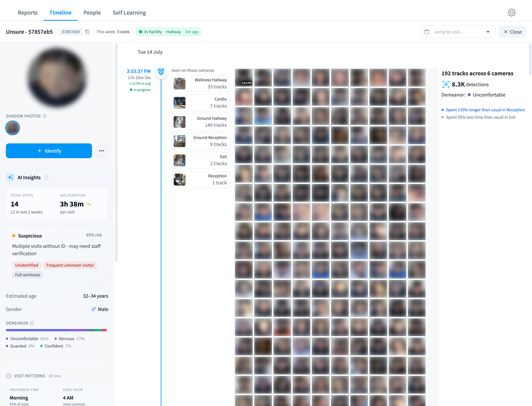532x406 pixels.
Task: Click the Unidentified tag
Action: pyautogui.click(x=27, y=265)
